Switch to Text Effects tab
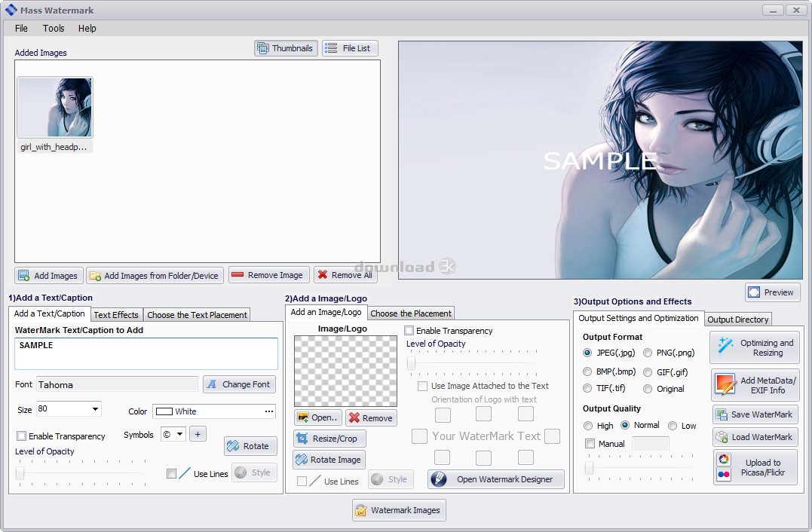This screenshot has height=532, width=812. [116, 315]
